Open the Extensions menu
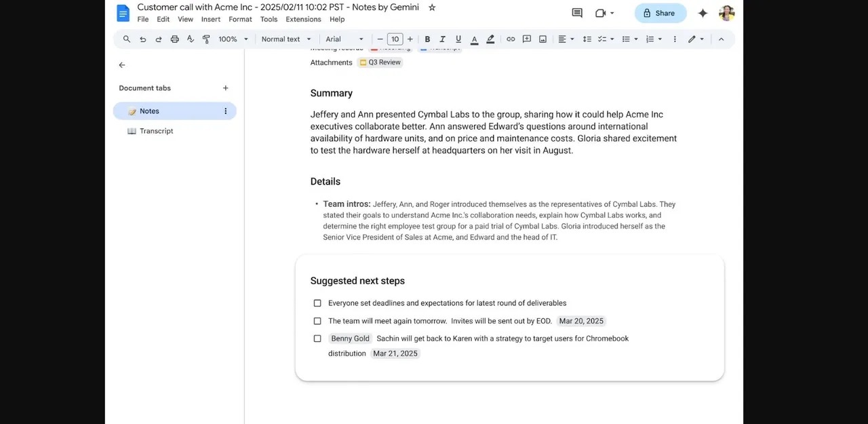This screenshot has width=868, height=424. pos(304,20)
